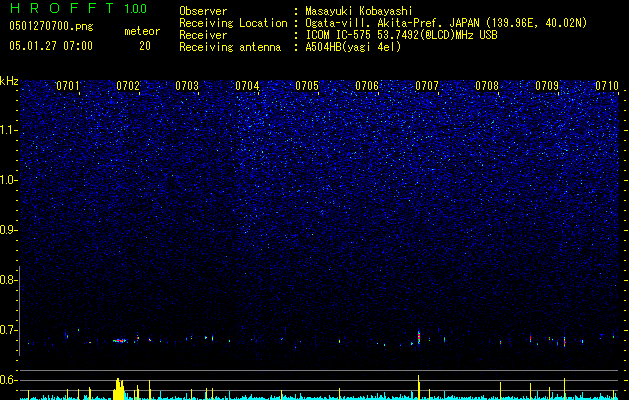The width and height of the screenshot is (629, 400).
Task: Click the observer name Masayuki Kobayashi
Action: 359,11
